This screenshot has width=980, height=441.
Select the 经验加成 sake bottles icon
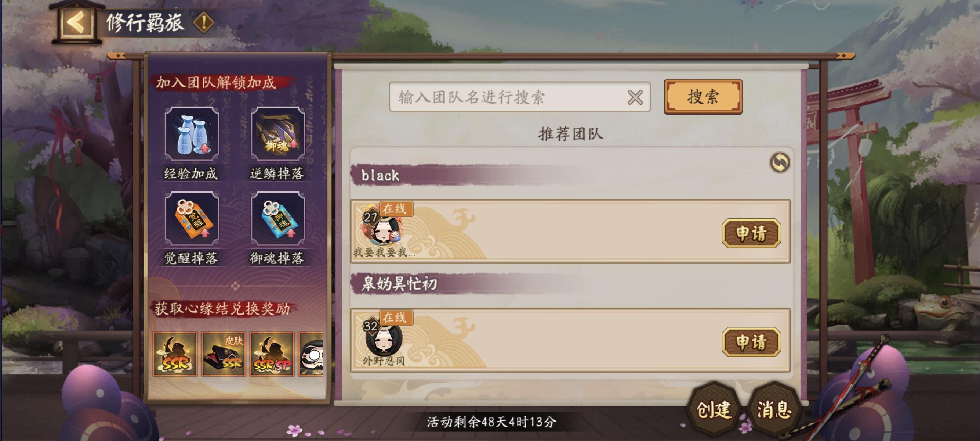(x=192, y=134)
